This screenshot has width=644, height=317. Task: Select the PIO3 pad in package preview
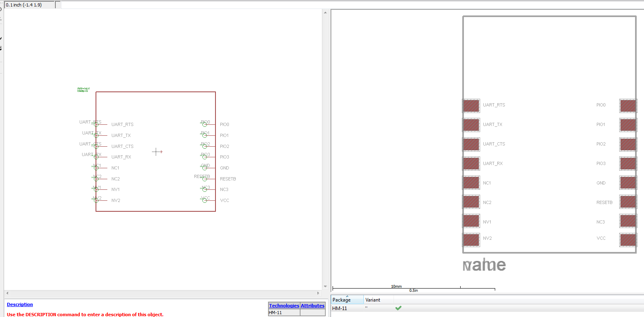(x=628, y=163)
